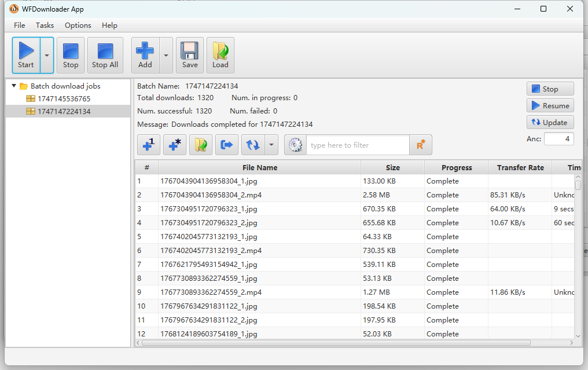This screenshot has height=370, width=588.
Task: Open the Add button dropdown arrow
Action: 166,55
